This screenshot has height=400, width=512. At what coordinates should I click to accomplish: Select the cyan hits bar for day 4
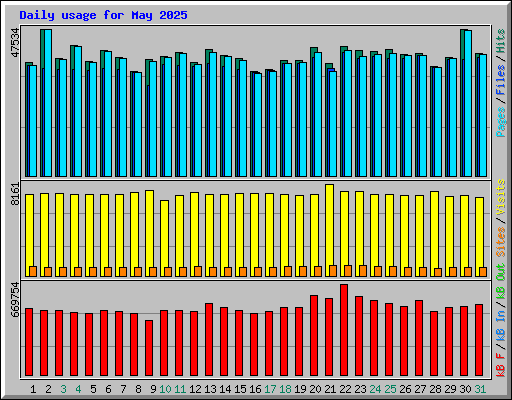(78, 111)
